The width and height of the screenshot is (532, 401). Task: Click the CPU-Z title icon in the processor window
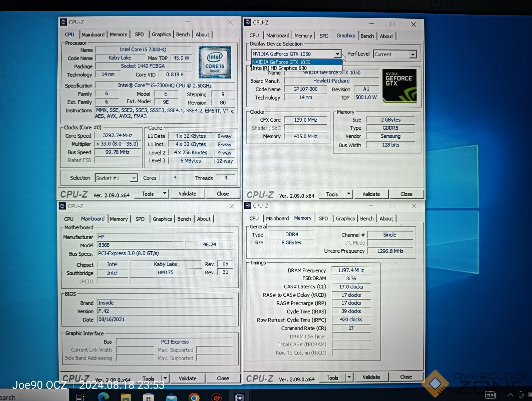[63, 22]
